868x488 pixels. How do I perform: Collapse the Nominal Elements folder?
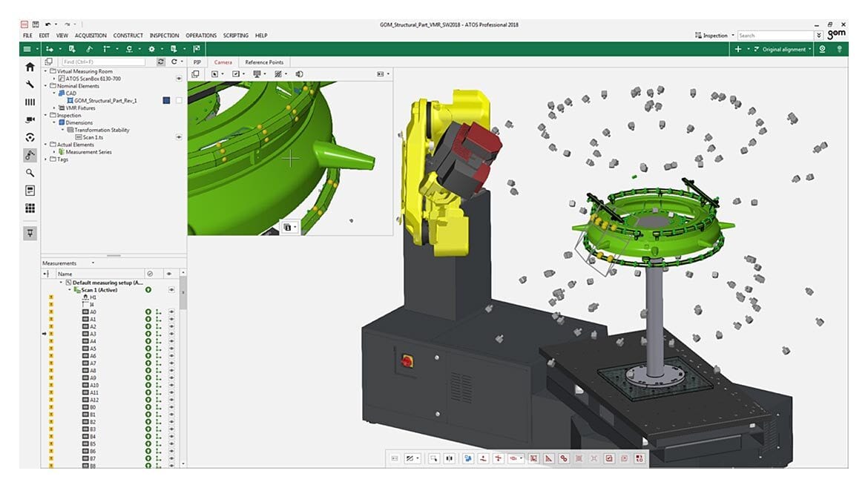46,86
